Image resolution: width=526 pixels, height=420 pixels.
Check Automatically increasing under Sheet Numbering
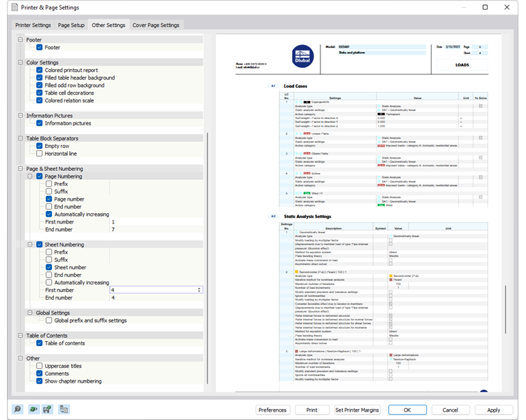pos(48,282)
